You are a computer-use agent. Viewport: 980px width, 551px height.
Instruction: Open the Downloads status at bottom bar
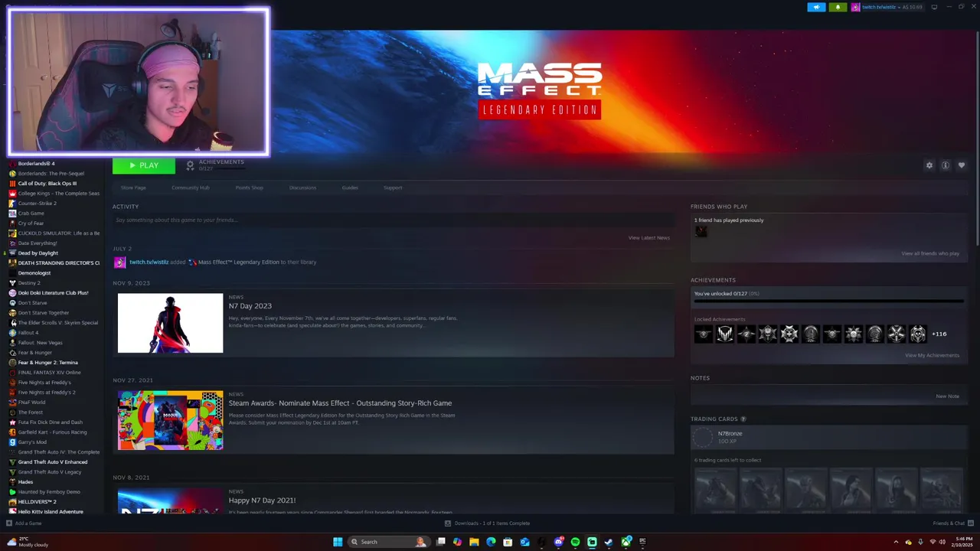487,523
